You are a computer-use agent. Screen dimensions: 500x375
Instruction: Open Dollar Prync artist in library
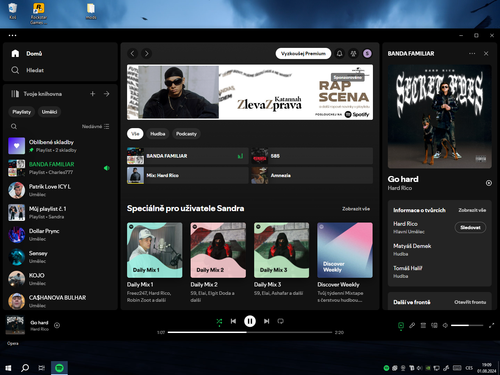click(x=60, y=235)
